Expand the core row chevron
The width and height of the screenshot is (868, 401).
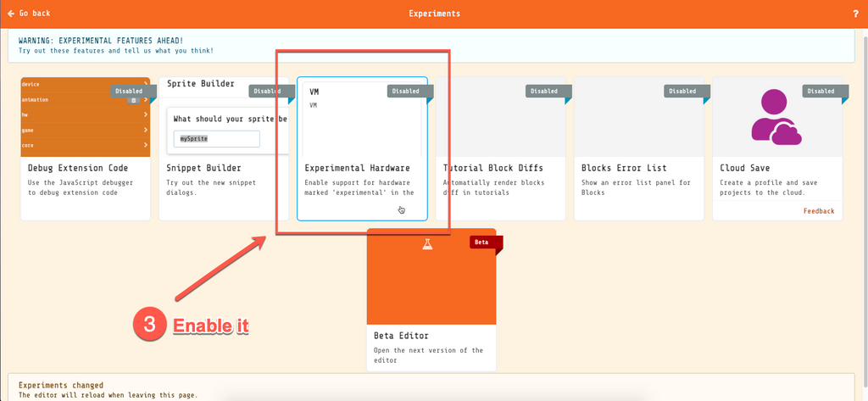coord(146,145)
